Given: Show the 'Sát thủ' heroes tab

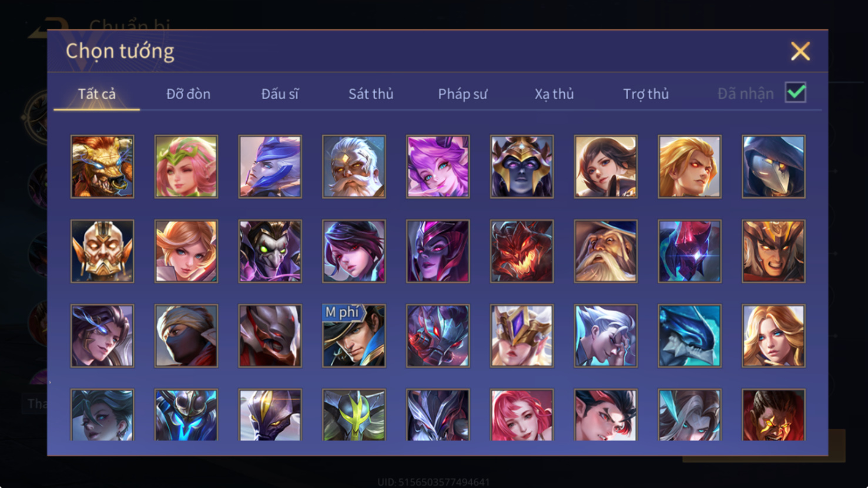Looking at the screenshot, I should (x=371, y=94).
